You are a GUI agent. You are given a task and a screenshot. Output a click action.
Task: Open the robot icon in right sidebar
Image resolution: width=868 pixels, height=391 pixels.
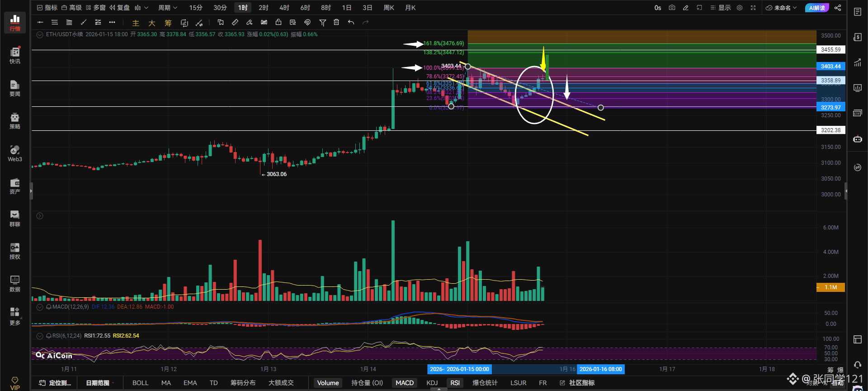pyautogui.click(x=858, y=139)
